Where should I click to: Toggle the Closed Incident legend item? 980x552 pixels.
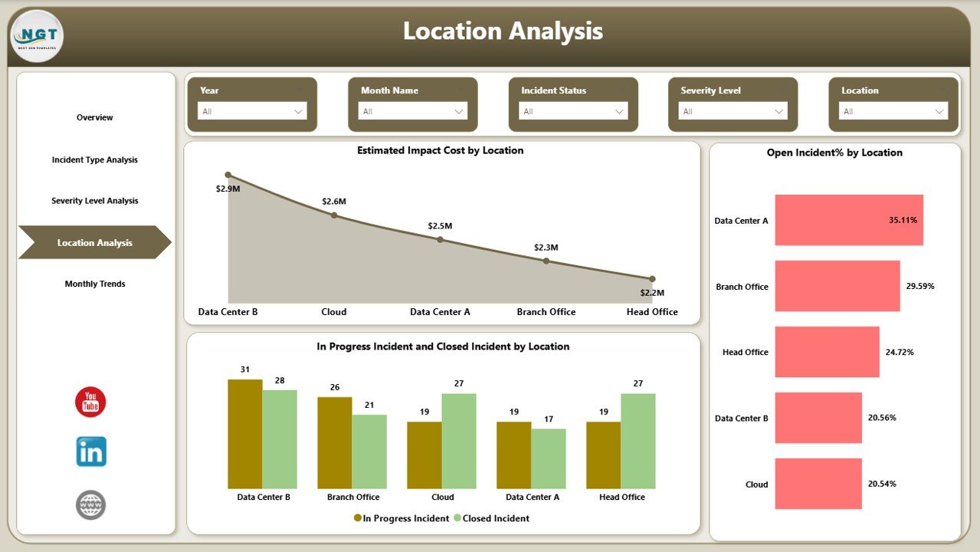[491, 517]
